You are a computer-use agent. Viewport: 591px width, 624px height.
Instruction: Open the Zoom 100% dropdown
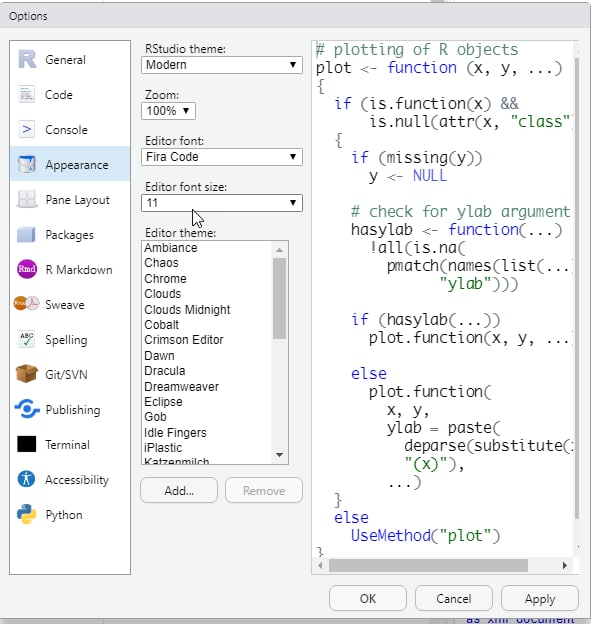tap(168, 111)
